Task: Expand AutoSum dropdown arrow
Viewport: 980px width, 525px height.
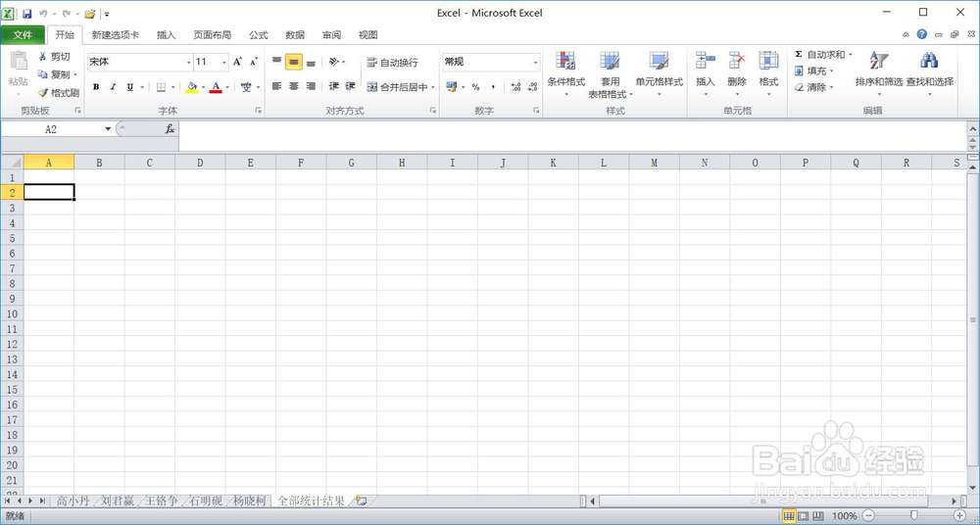Action: coord(850,55)
